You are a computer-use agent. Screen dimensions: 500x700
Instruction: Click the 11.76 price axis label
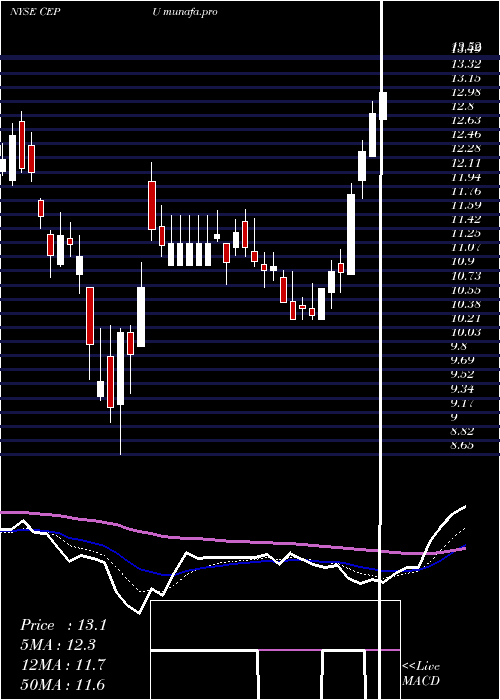pos(466,192)
